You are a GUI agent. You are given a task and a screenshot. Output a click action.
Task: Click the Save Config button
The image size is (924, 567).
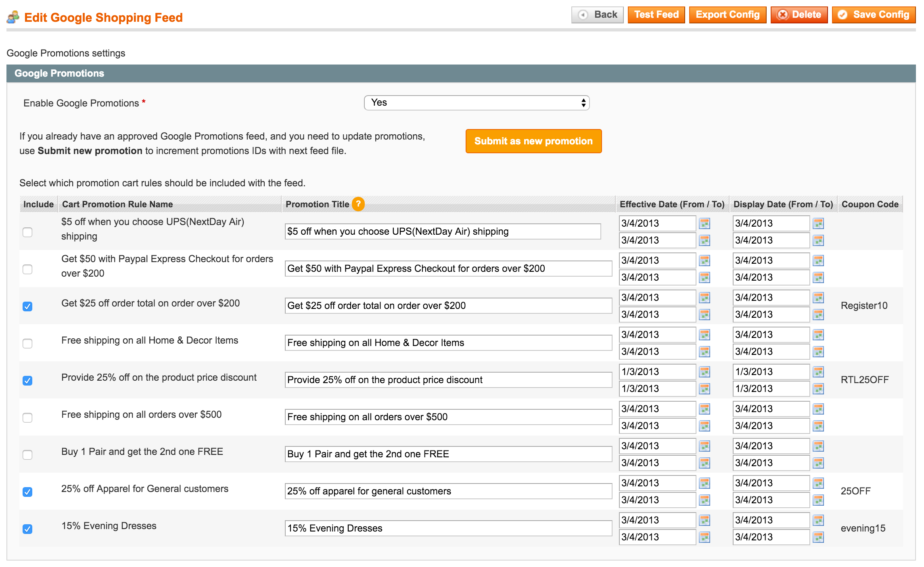874,15
